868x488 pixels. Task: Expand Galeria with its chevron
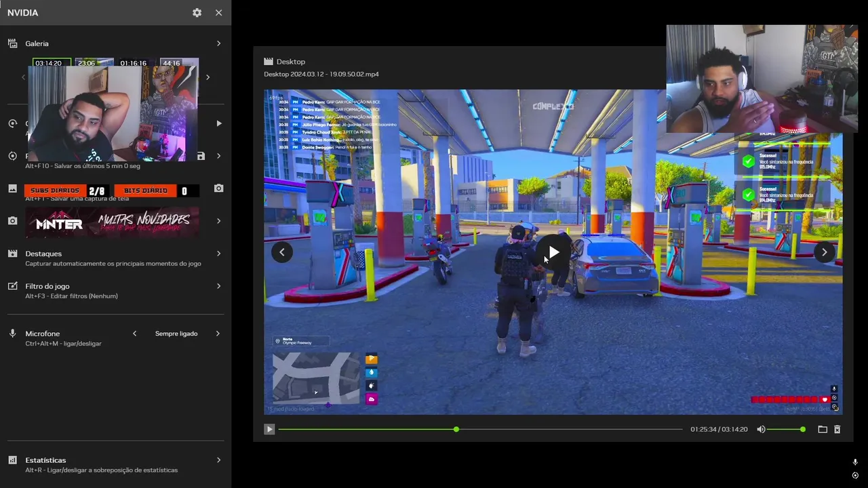point(218,43)
